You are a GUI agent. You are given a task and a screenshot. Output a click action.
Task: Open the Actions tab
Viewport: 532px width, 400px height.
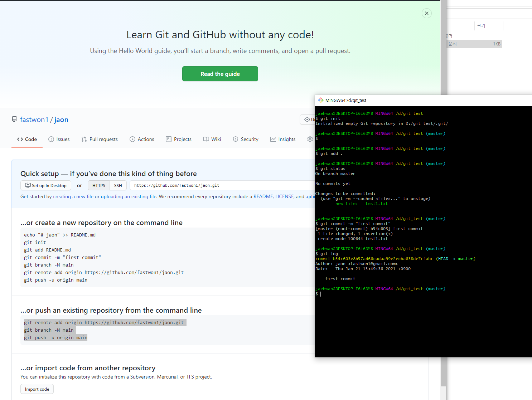pos(142,139)
